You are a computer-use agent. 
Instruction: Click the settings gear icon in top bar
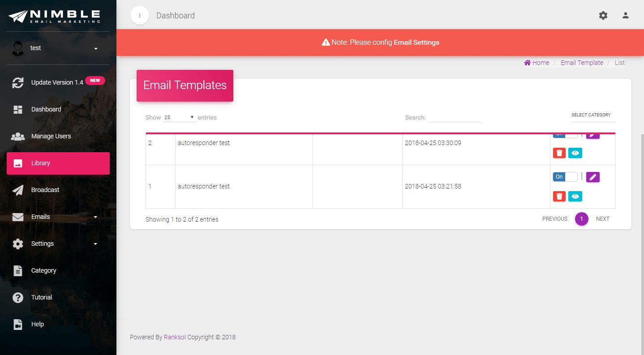(x=603, y=15)
